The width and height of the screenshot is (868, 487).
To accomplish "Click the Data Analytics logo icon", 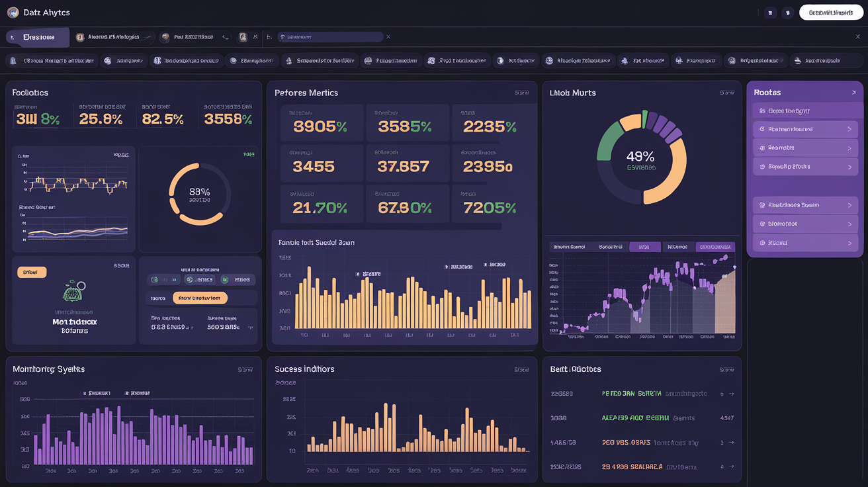I will 13,13.
